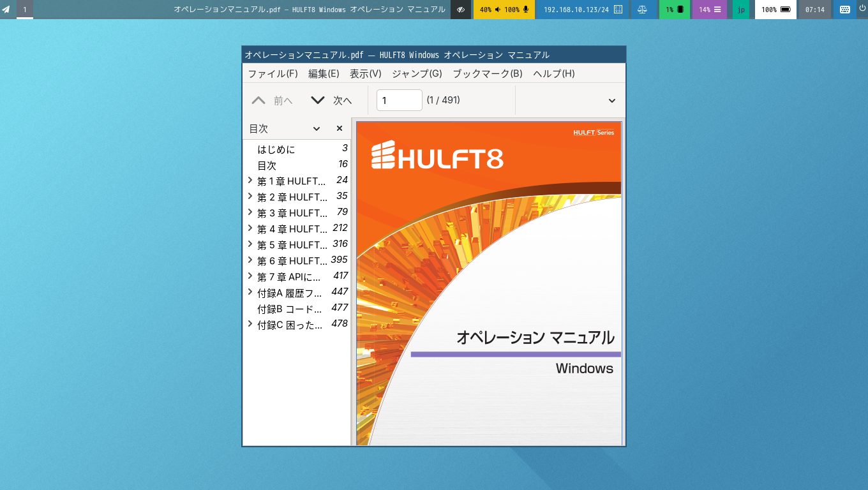
Task: Open the ファイル(F) menu
Action: pyautogui.click(x=273, y=73)
